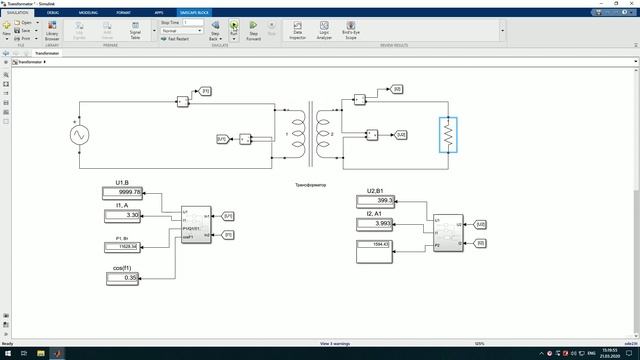The height and width of the screenshot is (360, 640).
Task: Switch to the Simscape Block tab
Action: (194, 13)
